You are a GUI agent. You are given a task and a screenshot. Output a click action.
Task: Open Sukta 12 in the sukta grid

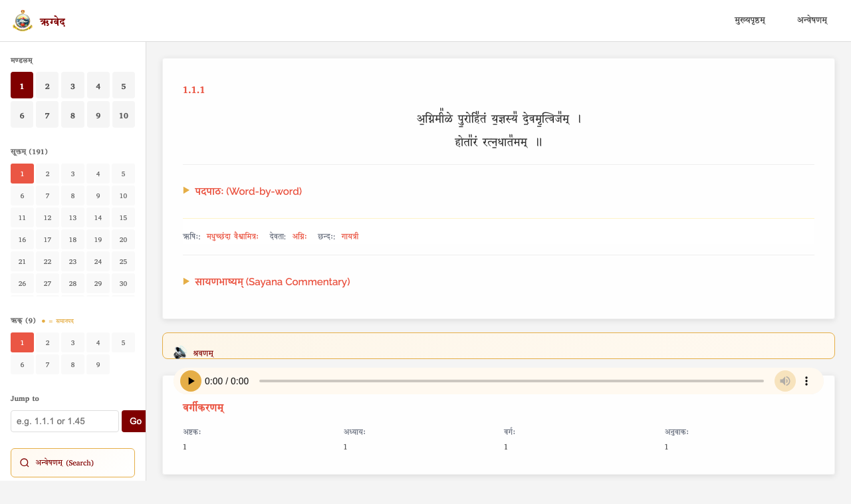point(47,217)
